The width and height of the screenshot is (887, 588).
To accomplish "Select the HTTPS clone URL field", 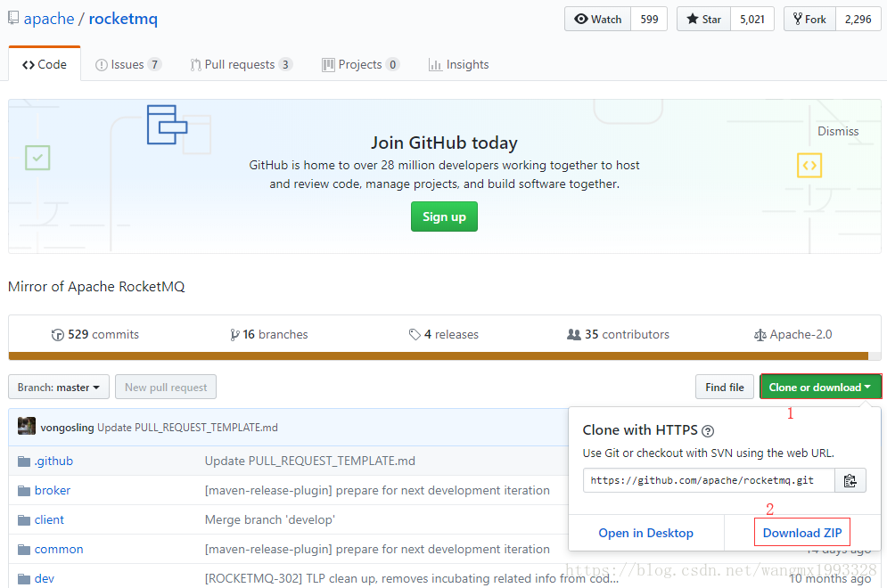I will point(709,480).
